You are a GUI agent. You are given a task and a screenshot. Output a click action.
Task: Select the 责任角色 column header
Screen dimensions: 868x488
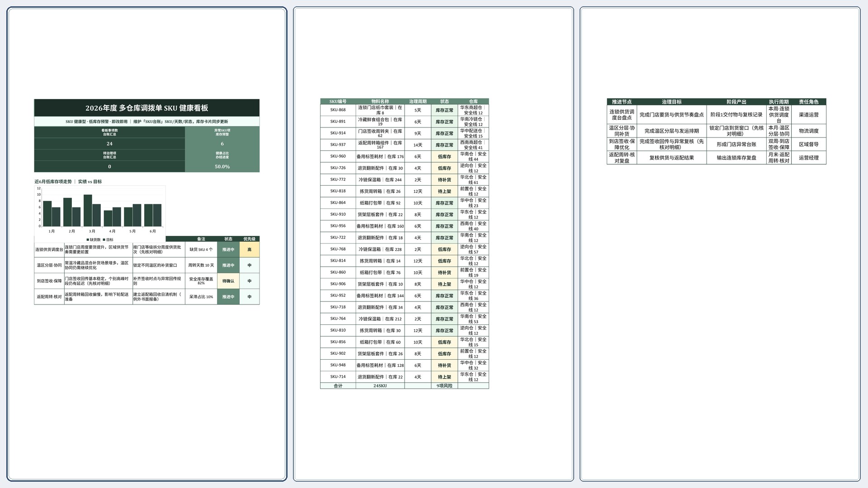point(809,102)
